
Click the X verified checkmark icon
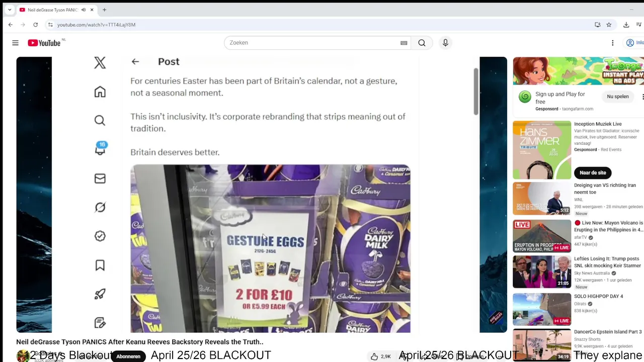point(100,236)
